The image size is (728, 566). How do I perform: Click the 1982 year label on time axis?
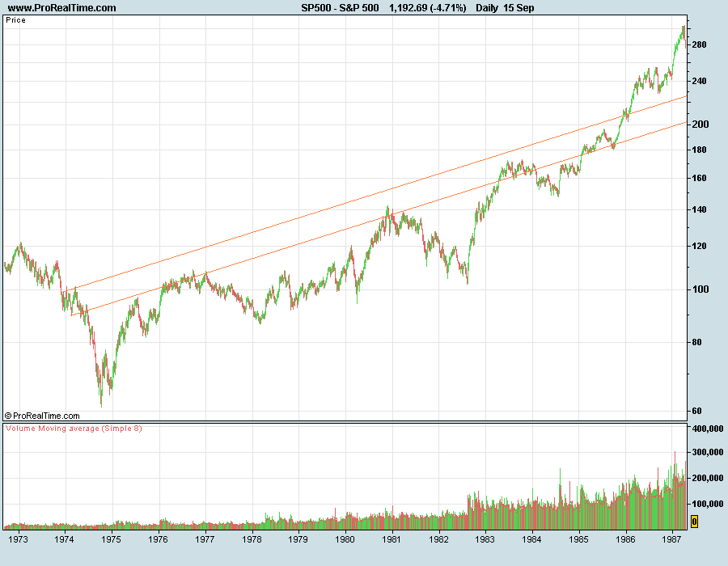tap(438, 539)
